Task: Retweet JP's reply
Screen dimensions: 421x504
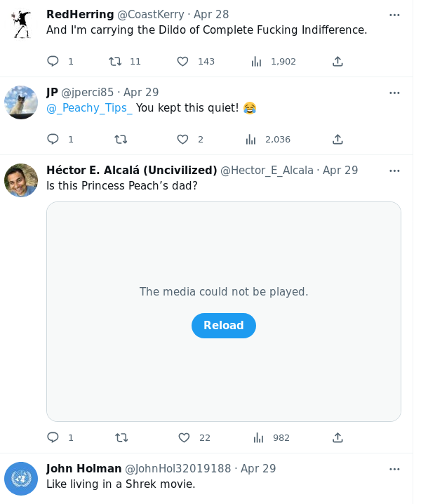Action: pyautogui.click(x=121, y=139)
